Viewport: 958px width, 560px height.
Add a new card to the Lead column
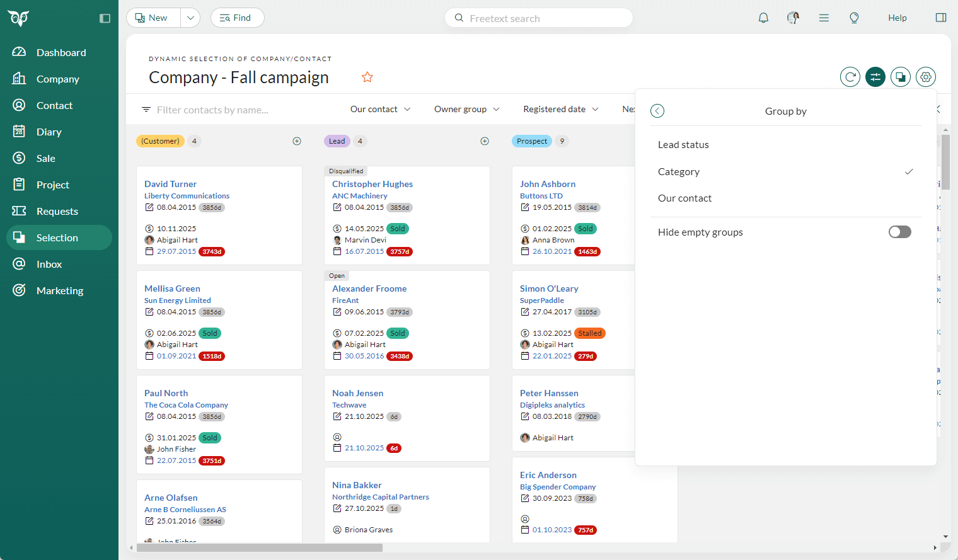click(x=485, y=141)
